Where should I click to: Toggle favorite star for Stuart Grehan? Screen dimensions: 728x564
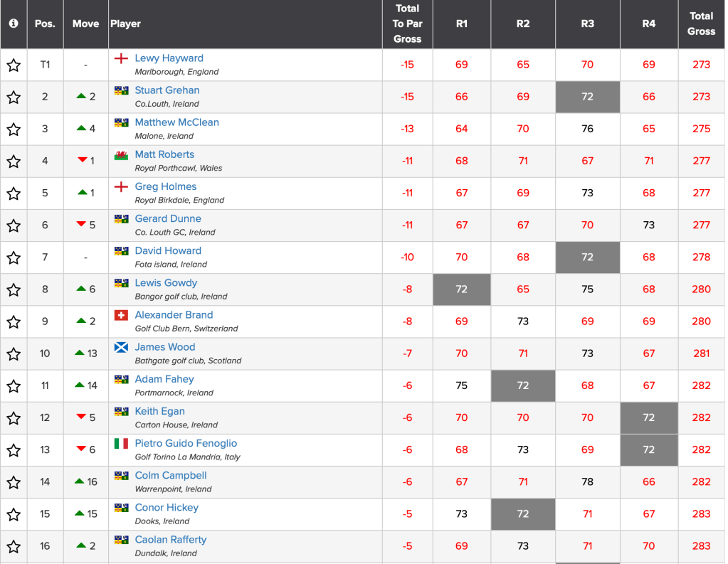coord(14,97)
